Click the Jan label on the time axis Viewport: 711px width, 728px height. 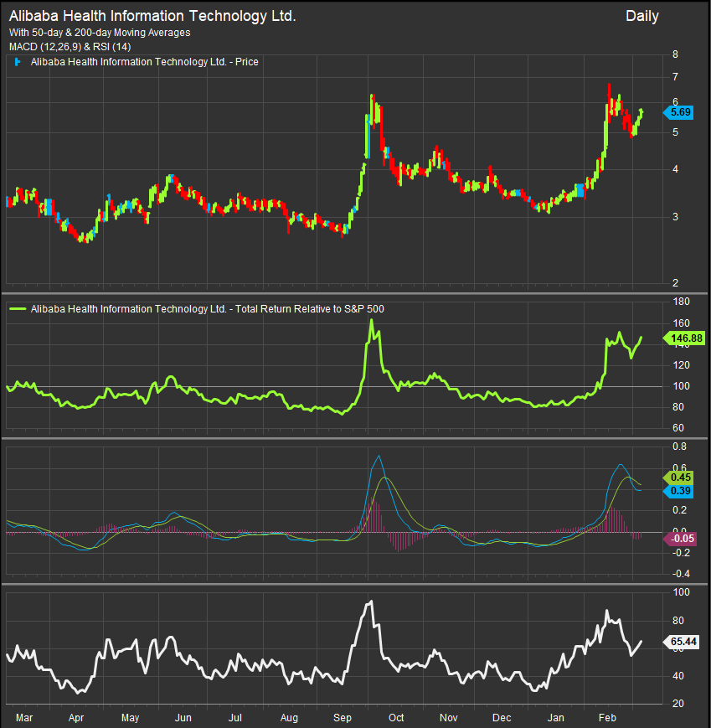point(555,718)
